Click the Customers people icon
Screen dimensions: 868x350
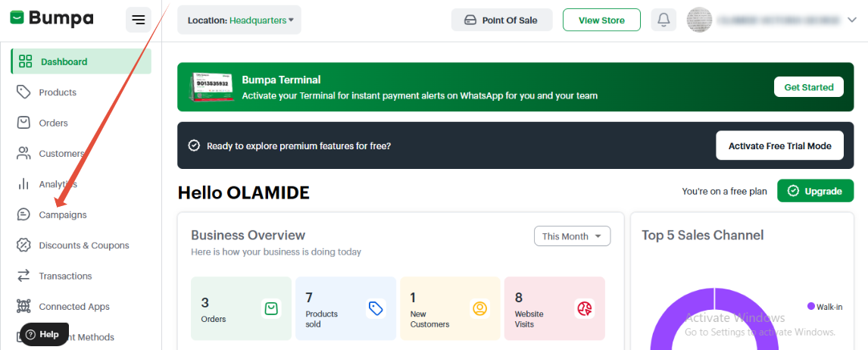[x=23, y=153]
